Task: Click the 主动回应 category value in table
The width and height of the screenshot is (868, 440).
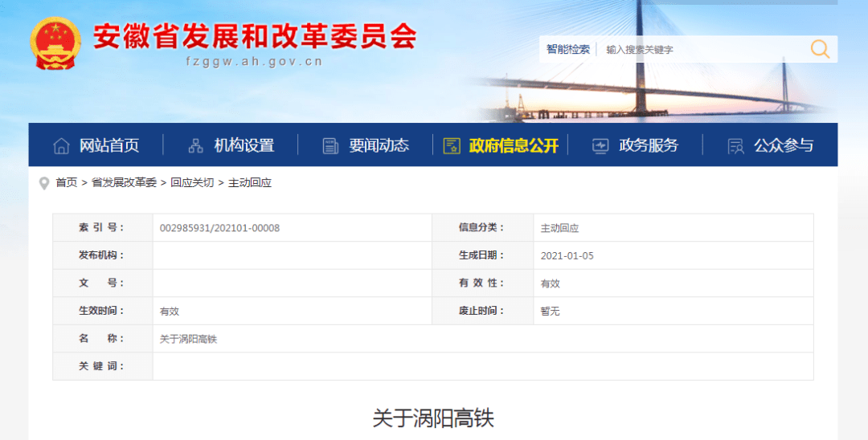Action: (x=559, y=228)
